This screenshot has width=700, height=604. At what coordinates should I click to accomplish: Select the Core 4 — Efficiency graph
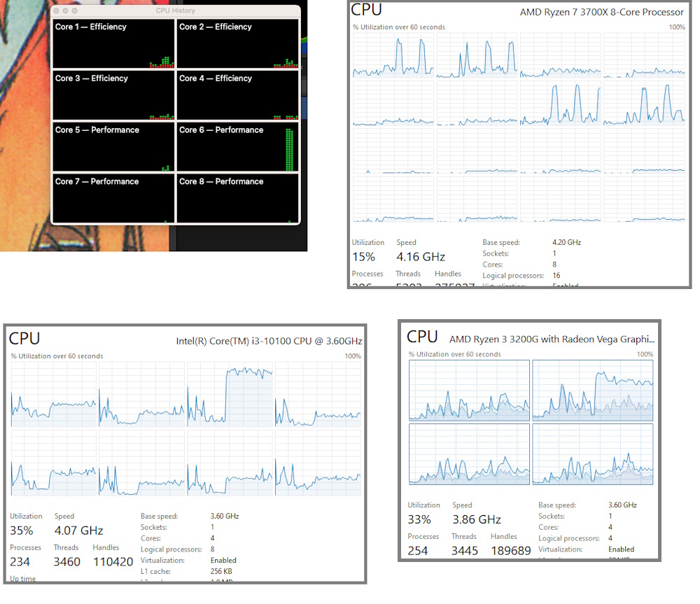click(237, 96)
